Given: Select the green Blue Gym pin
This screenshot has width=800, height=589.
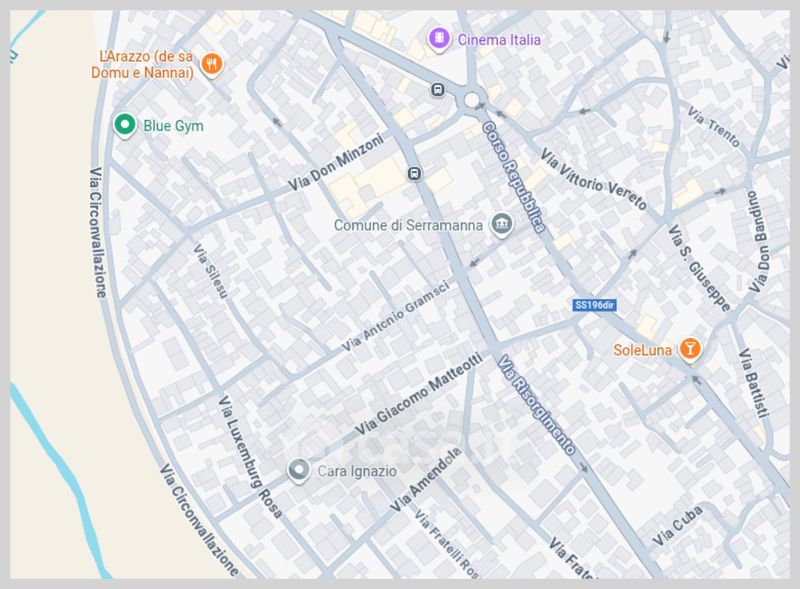Looking at the screenshot, I should pyautogui.click(x=124, y=125).
